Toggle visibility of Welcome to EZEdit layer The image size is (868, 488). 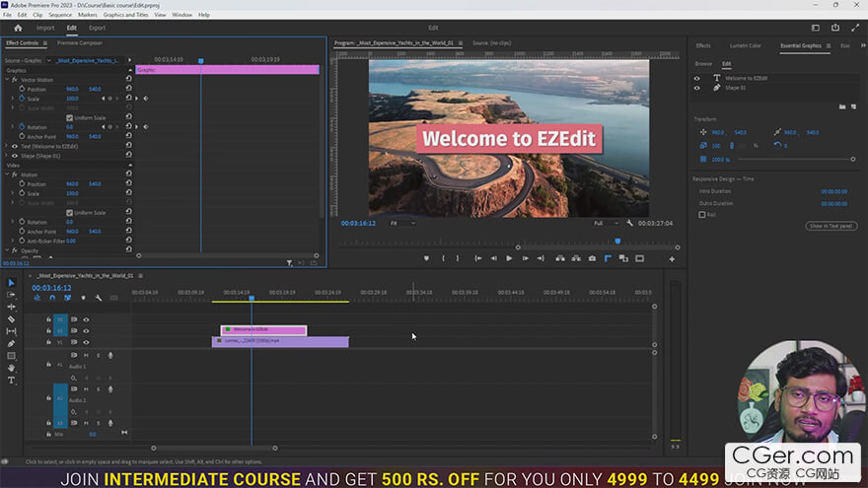pyautogui.click(x=697, y=79)
